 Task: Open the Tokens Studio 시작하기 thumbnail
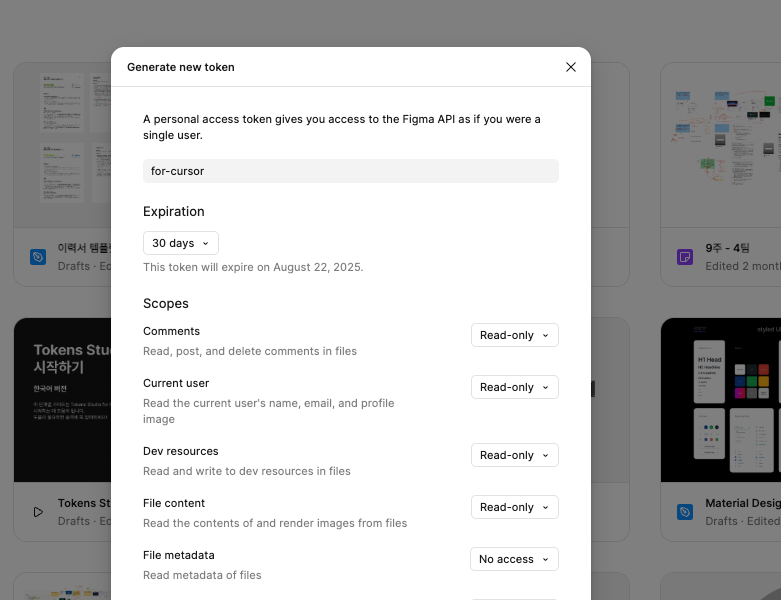coord(63,400)
